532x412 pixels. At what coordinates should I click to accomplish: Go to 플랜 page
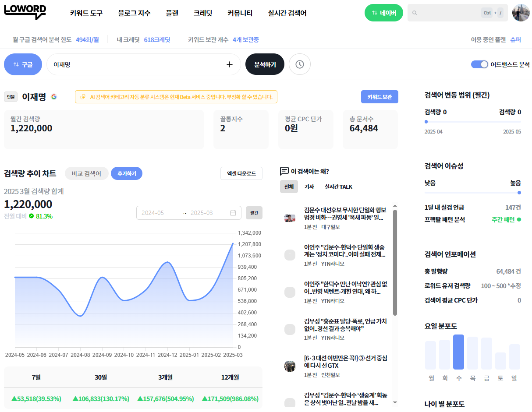[x=172, y=13]
